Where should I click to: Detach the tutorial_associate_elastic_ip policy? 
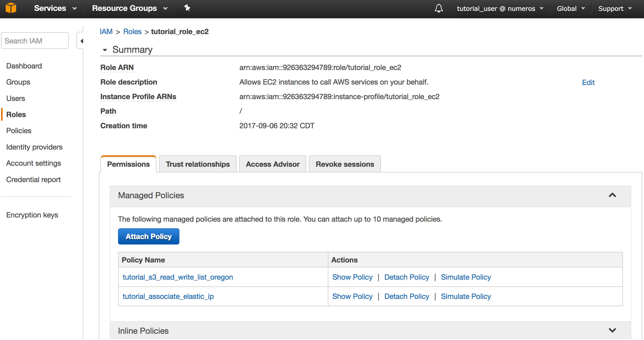tap(407, 296)
